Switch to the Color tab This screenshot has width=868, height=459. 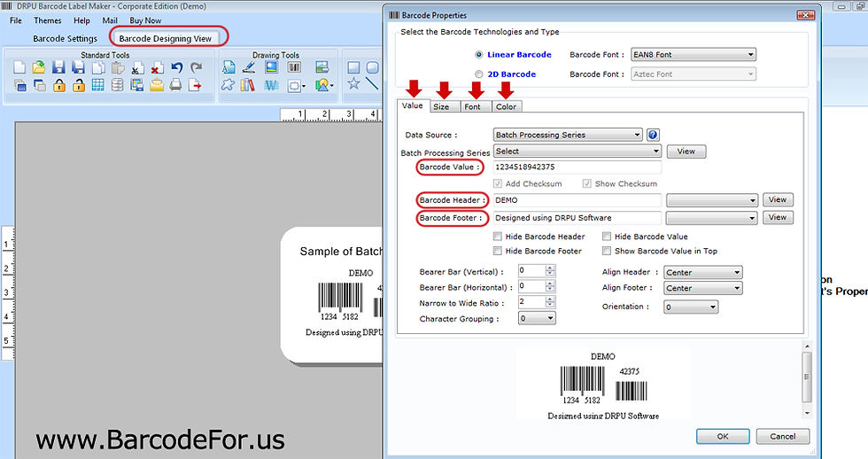click(506, 106)
